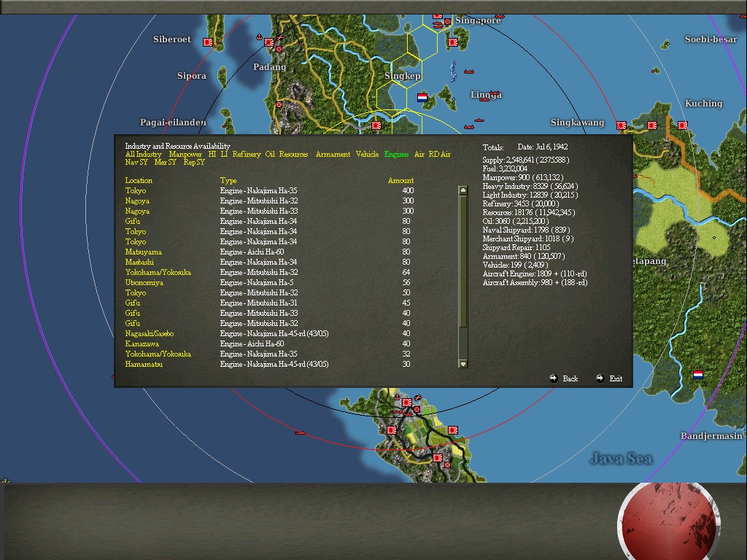Viewport: 747px width, 560px height.
Task: Click the list scrollbar thumb
Action: pos(462,261)
